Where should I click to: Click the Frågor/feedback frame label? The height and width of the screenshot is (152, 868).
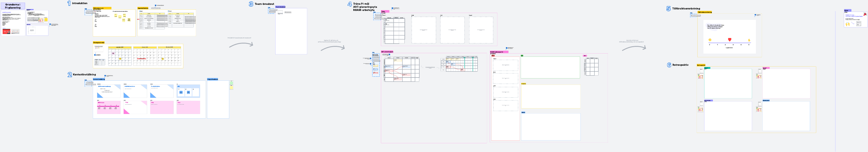213,79
